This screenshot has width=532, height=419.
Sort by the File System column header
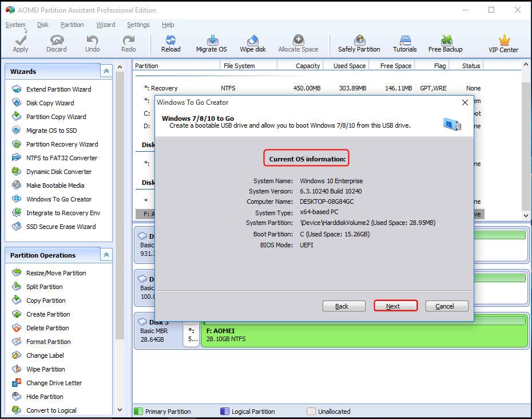coord(249,66)
